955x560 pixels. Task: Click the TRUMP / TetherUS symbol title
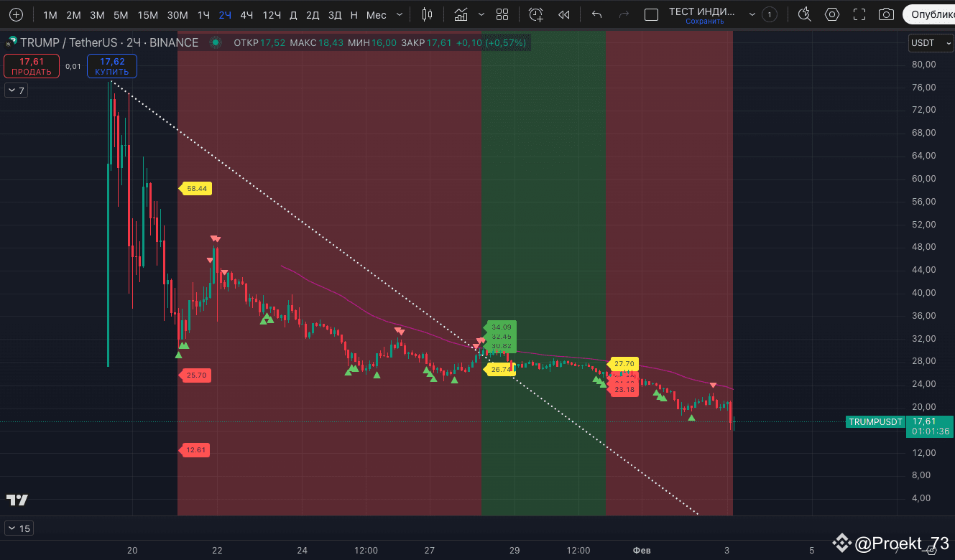point(109,43)
